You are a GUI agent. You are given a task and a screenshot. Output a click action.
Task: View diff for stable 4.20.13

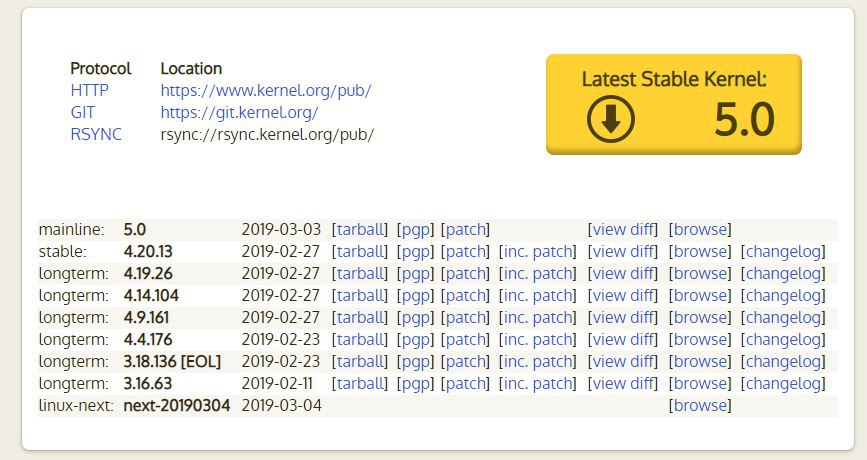click(623, 252)
